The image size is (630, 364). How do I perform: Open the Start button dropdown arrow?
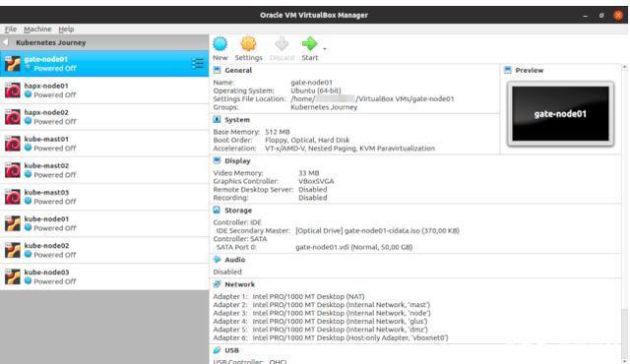[325, 49]
